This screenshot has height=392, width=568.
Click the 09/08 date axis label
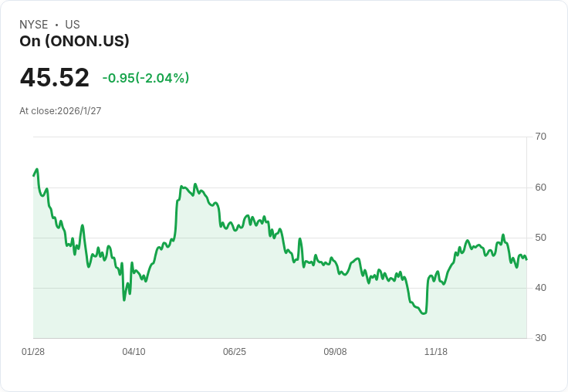[x=335, y=351]
